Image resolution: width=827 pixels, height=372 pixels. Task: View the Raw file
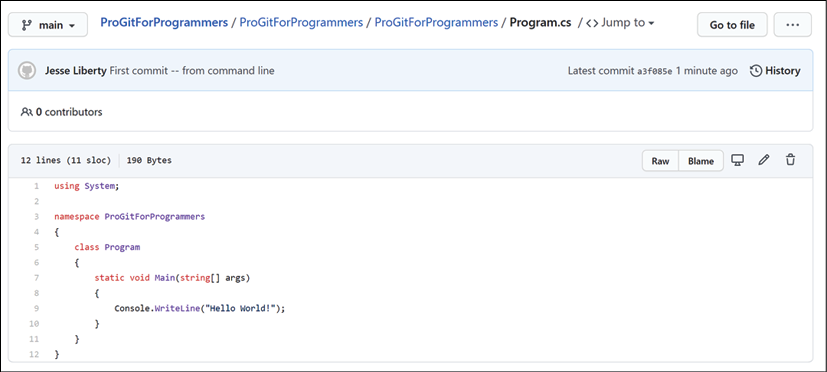[660, 161]
